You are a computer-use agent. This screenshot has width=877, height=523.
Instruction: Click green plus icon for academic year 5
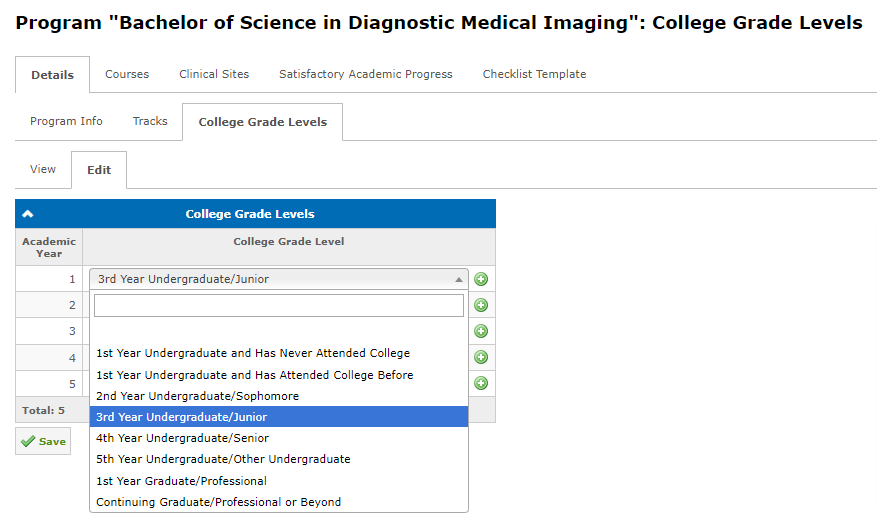tap(481, 383)
